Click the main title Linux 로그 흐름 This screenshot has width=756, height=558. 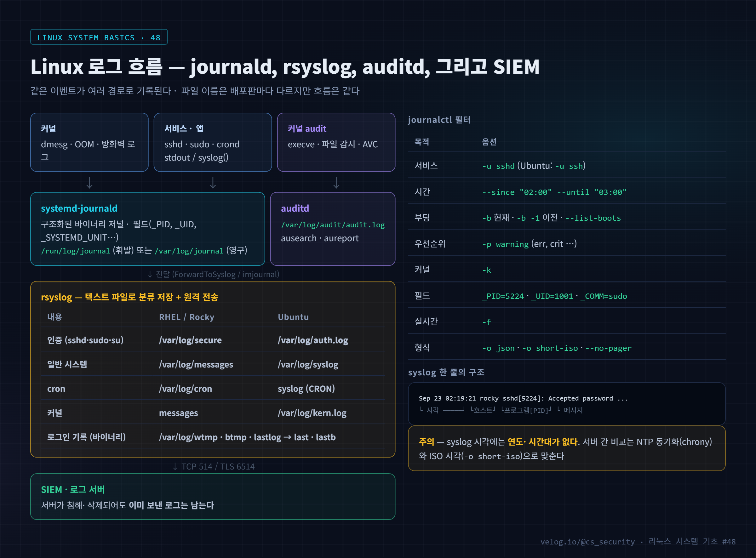[x=285, y=66]
